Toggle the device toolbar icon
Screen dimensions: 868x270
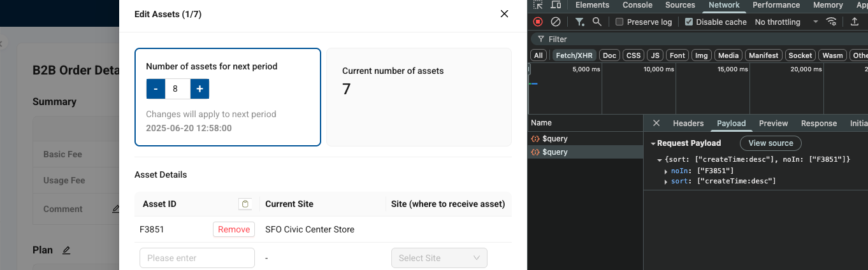tap(556, 5)
